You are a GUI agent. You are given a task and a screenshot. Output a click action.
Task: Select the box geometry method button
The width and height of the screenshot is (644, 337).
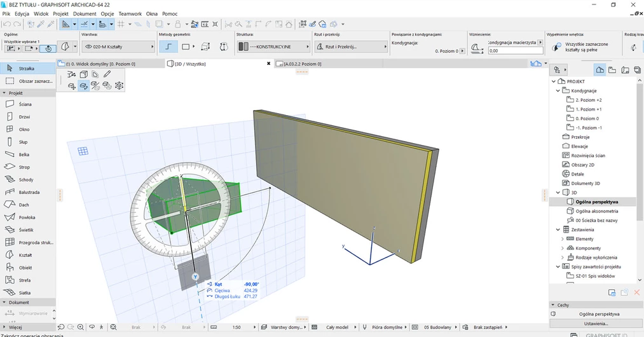click(x=205, y=46)
